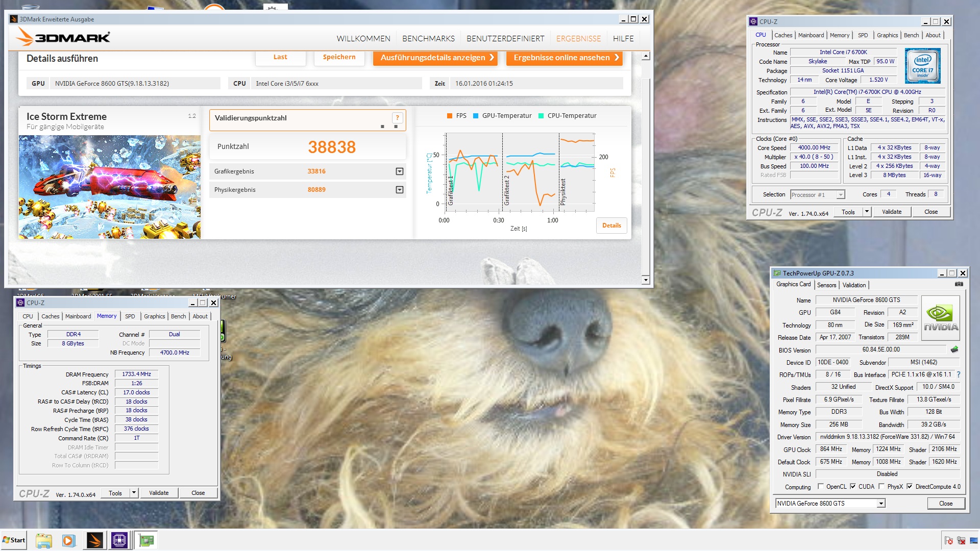Toggle the OpenCL checkbox in GPU-Z
The height and width of the screenshot is (551, 980).
[x=821, y=487]
